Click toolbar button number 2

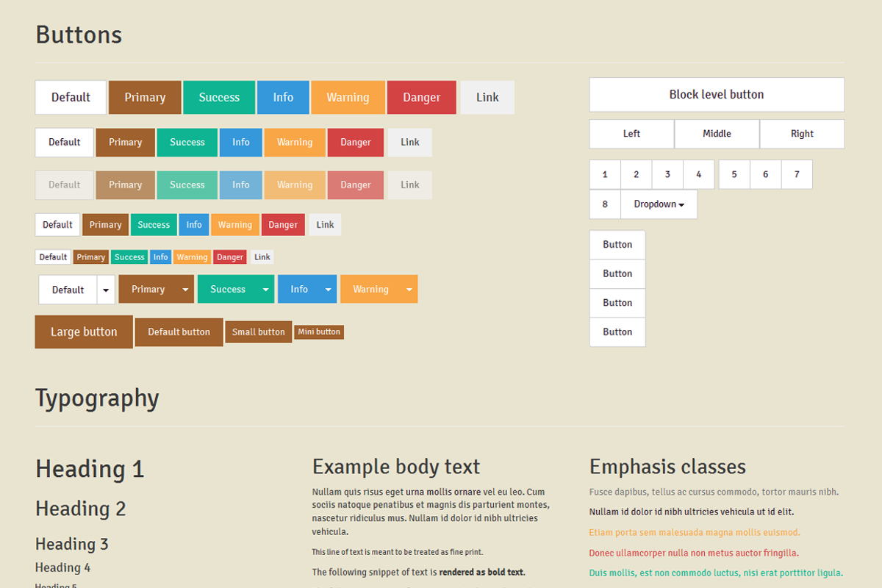(637, 174)
